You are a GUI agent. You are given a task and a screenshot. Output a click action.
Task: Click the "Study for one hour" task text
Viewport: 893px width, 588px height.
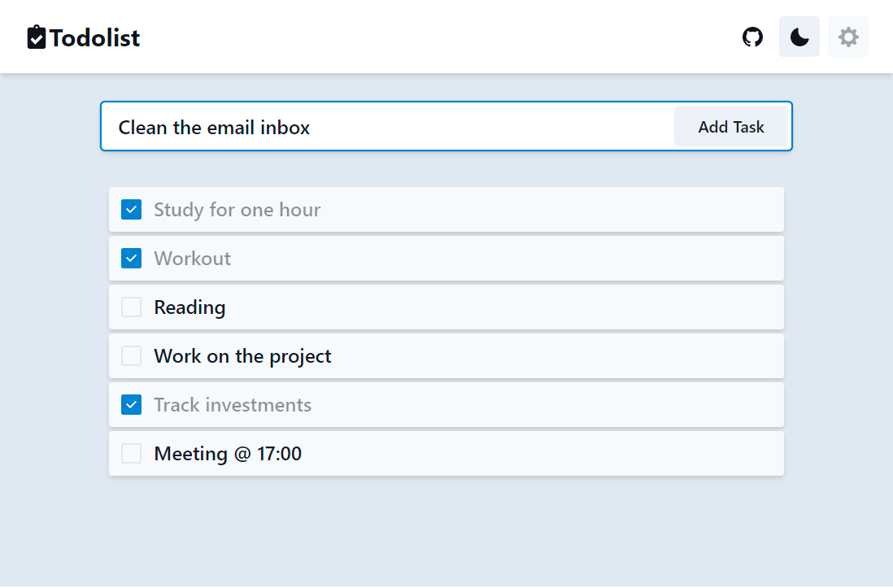click(237, 210)
